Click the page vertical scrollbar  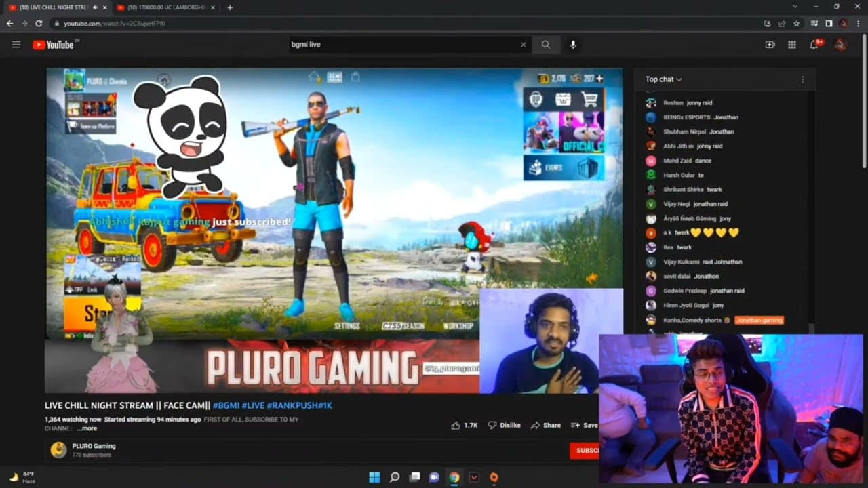click(x=863, y=102)
